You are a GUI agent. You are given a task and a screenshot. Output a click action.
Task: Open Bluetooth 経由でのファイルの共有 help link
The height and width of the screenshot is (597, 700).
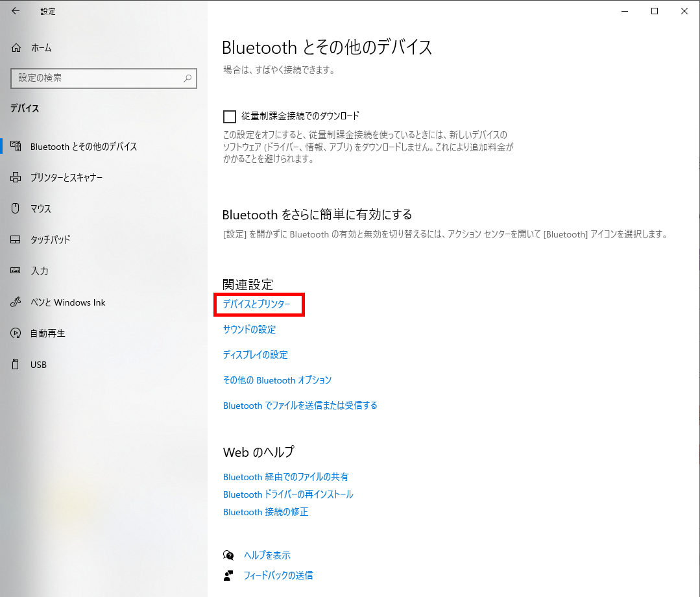[285, 477]
